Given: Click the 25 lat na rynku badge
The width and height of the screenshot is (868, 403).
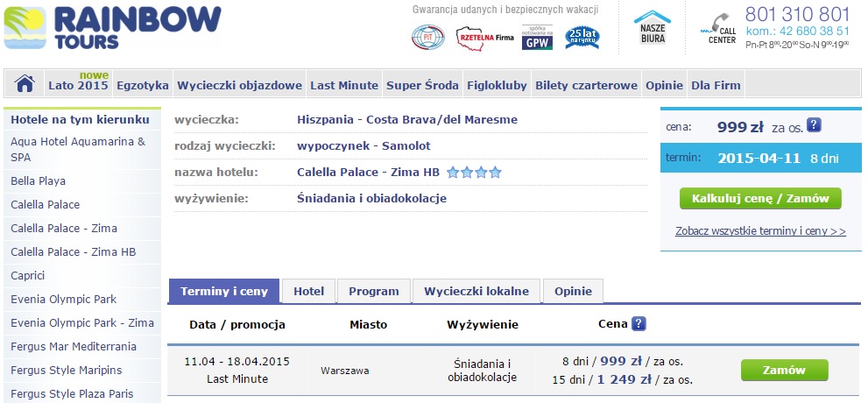Looking at the screenshot, I should click(x=582, y=37).
